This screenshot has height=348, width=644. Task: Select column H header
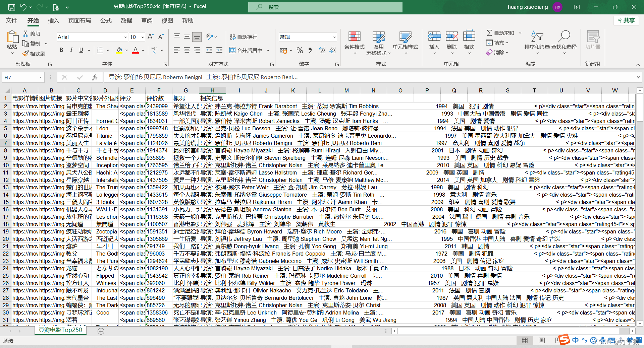(x=212, y=90)
